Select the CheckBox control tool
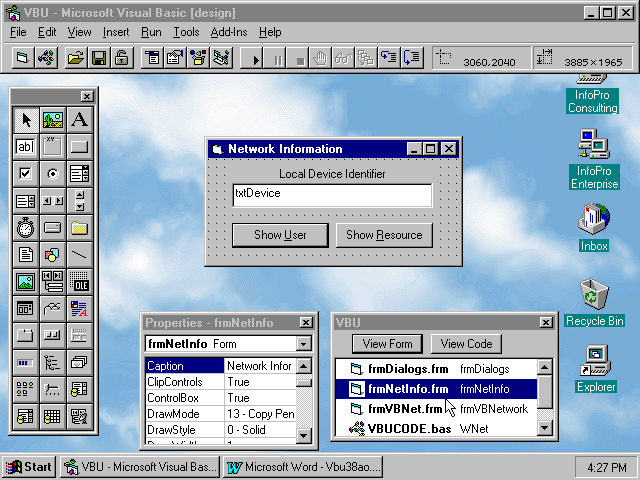This screenshot has height=480, width=640. (x=25, y=174)
